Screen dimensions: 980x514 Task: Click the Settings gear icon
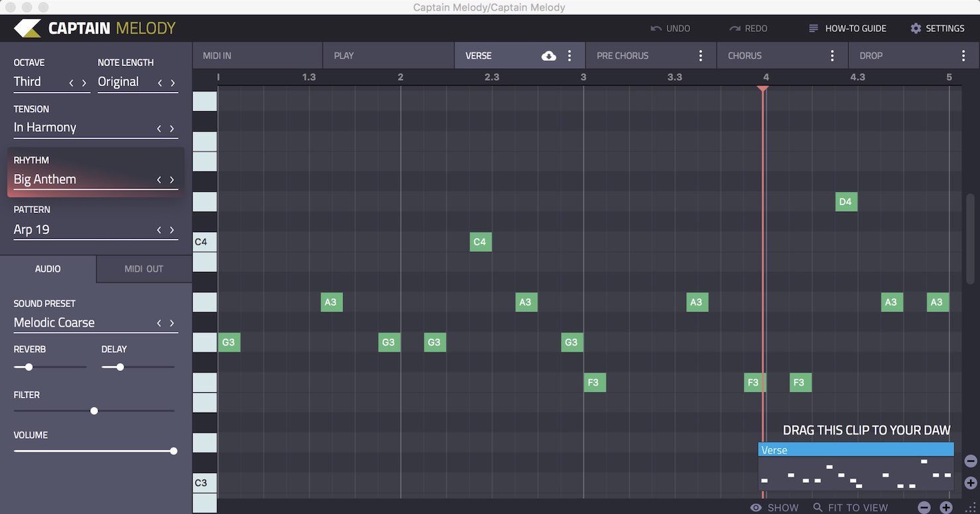(916, 28)
